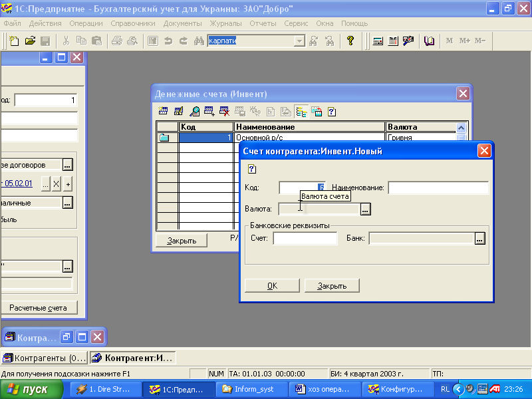Select the Основной р/с cell
Viewport: 532px width, 399px height.
(x=309, y=138)
